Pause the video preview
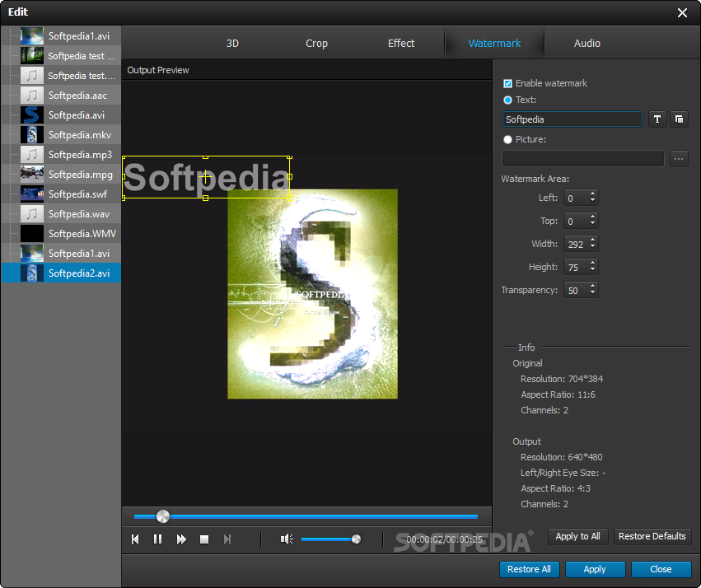Viewport: 701px width, 588px height. tap(157, 539)
